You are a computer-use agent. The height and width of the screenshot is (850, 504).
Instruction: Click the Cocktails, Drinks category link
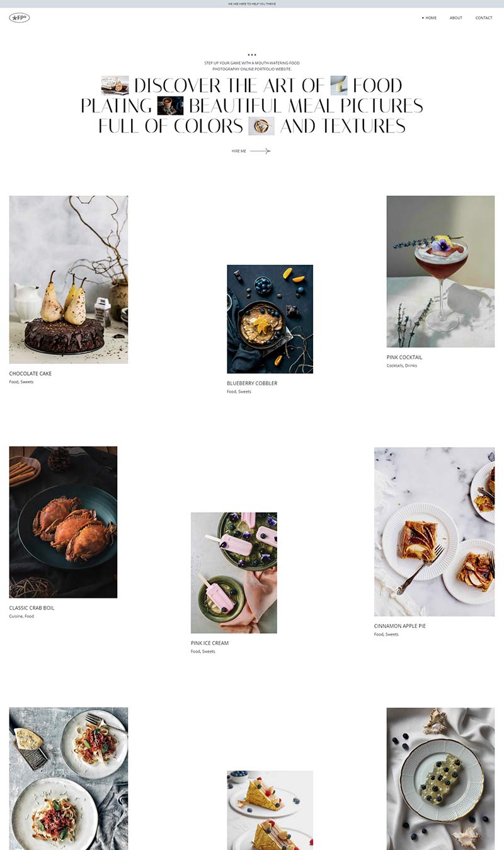click(x=402, y=366)
